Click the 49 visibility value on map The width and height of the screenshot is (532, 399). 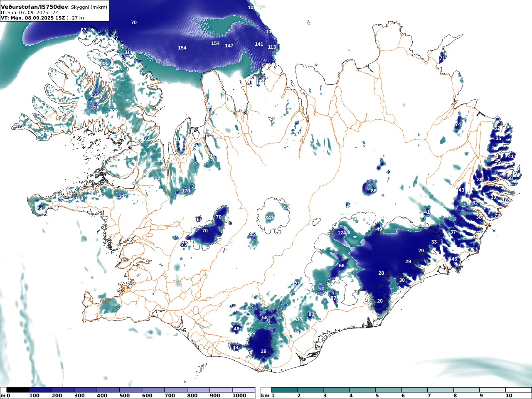click(x=379, y=229)
